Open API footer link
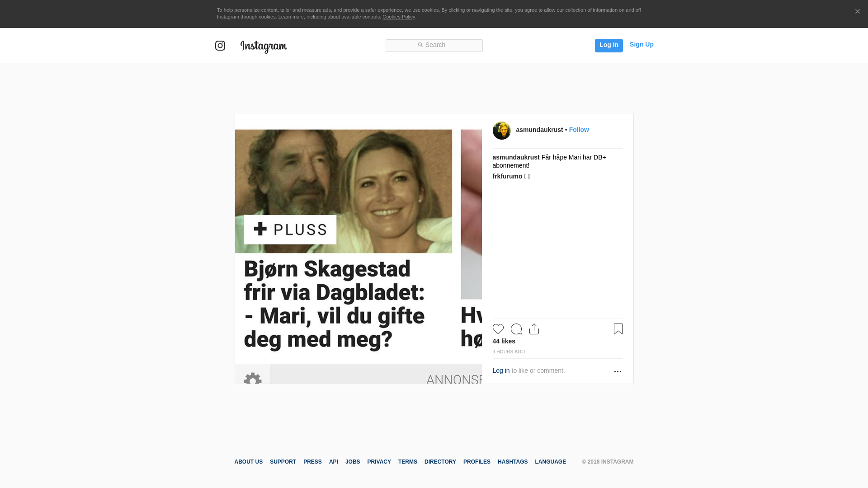Viewport: 868px width, 488px height. click(334, 462)
